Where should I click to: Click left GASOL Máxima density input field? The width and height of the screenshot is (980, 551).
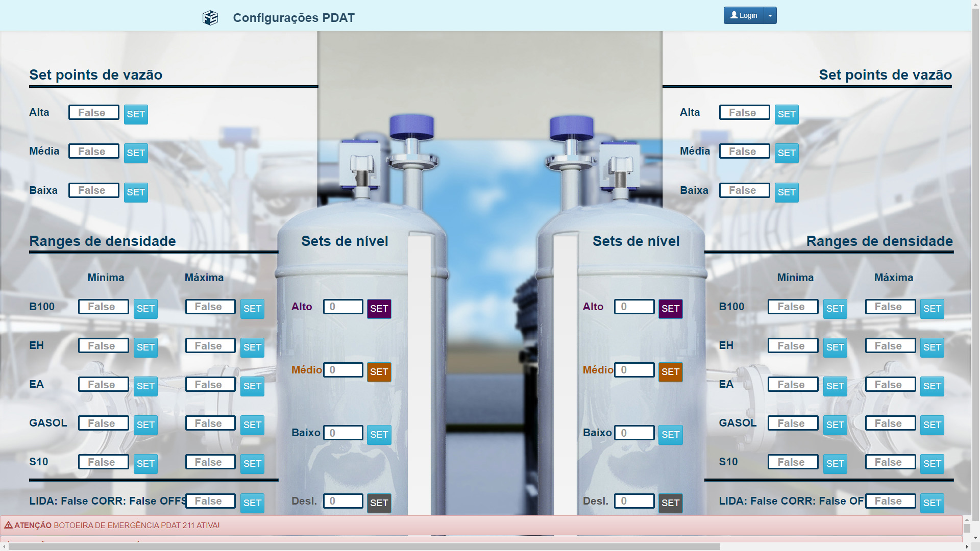pos(210,423)
